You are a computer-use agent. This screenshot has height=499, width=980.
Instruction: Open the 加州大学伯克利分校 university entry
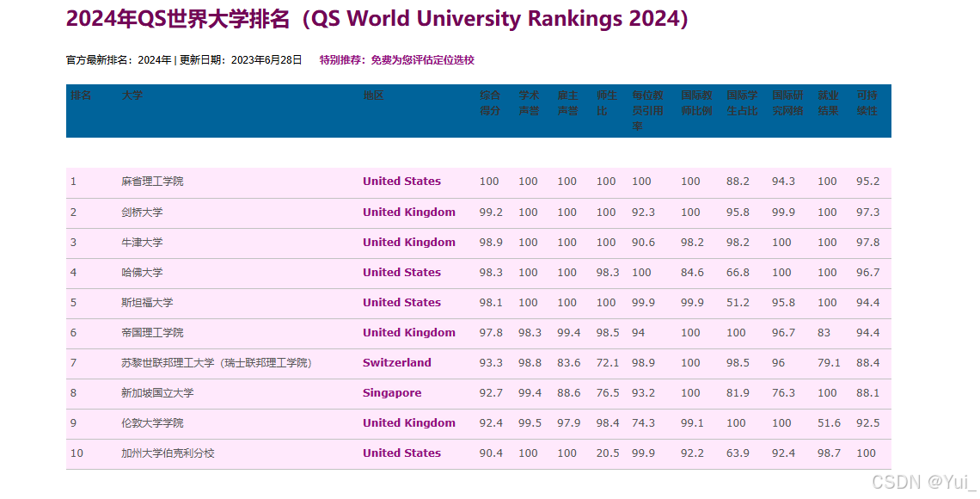(x=168, y=453)
